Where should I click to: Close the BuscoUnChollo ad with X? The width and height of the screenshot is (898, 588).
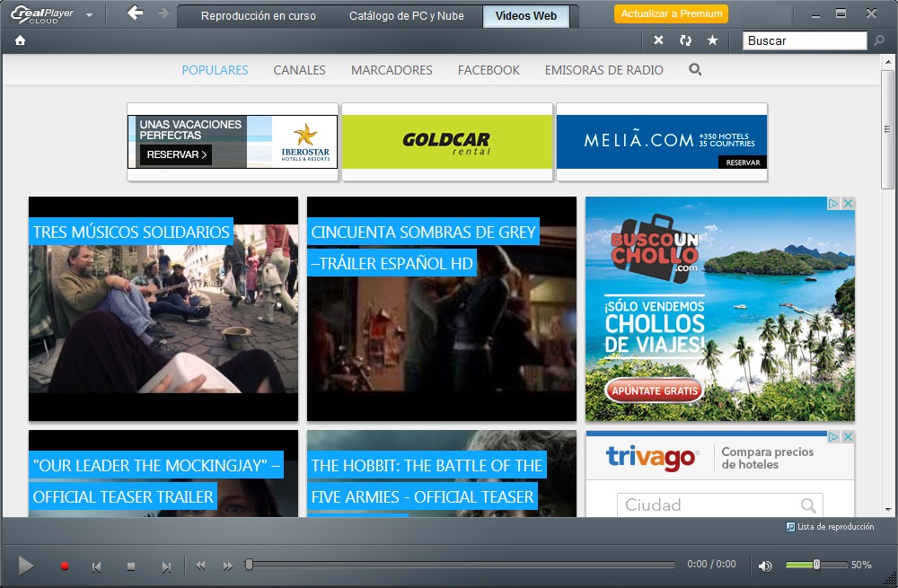[x=849, y=203]
